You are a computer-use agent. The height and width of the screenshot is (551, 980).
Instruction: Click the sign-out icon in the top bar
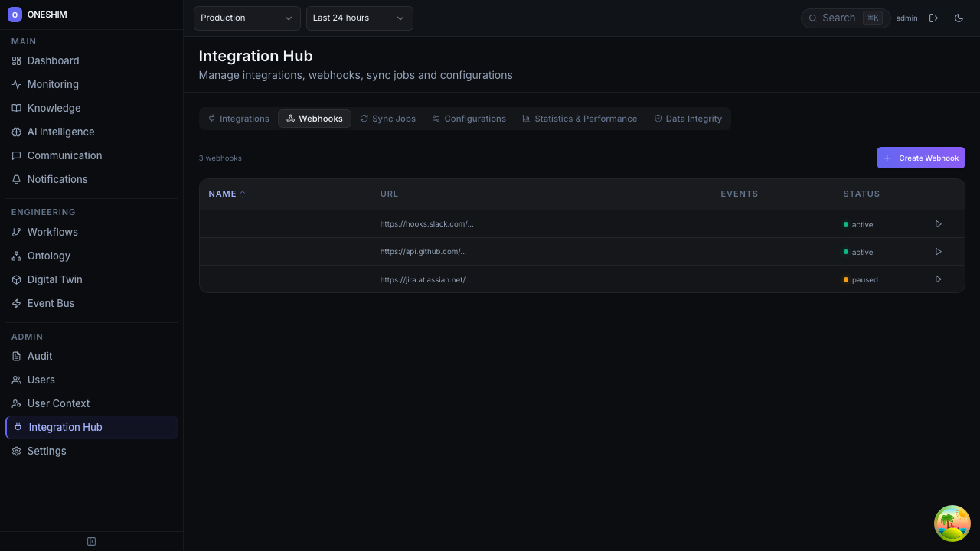tap(934, 18)
